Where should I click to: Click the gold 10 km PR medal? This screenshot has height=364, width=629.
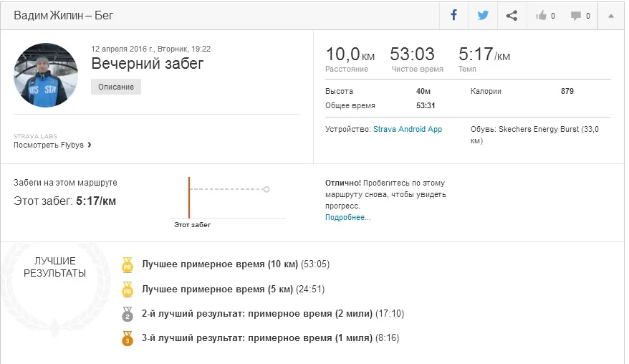click(128, 265)
